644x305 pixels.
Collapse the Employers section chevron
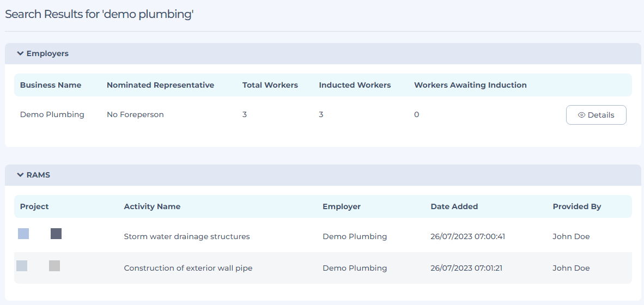(20, 53)
